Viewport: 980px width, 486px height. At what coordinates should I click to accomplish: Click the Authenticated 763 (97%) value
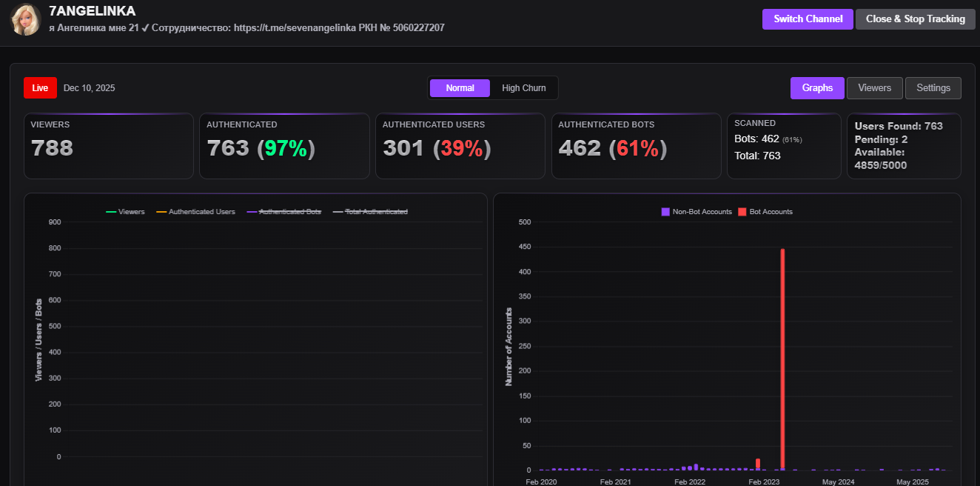pyautogui.click(x=261, y=149)
